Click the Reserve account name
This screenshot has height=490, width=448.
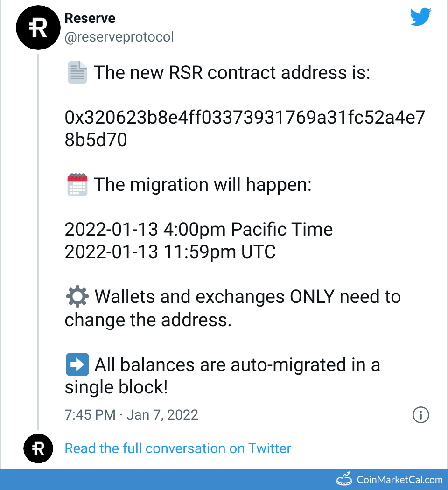[x=90, y=18]
